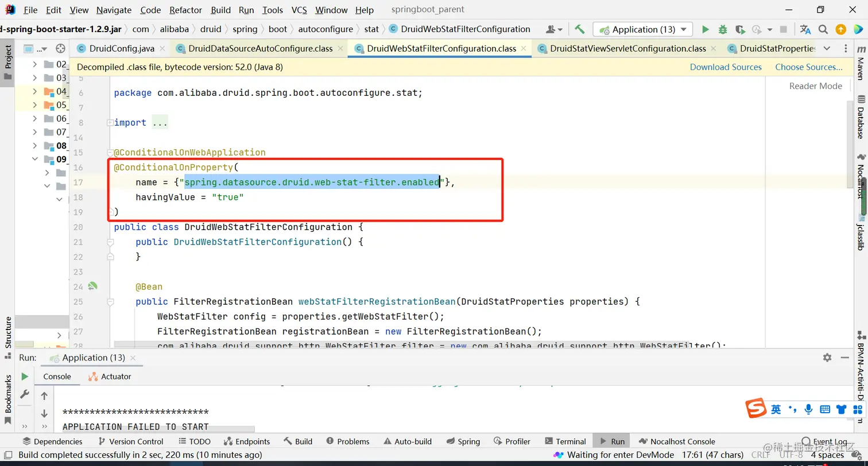
Task: Toggle Reader Mode in the editor
Action: (815, 86)
